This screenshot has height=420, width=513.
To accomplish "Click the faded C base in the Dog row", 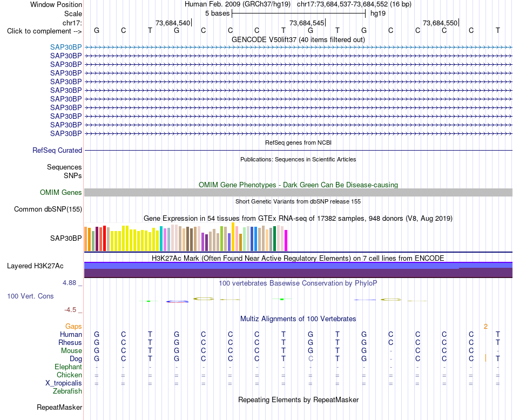I will click(x=310, y=359).
